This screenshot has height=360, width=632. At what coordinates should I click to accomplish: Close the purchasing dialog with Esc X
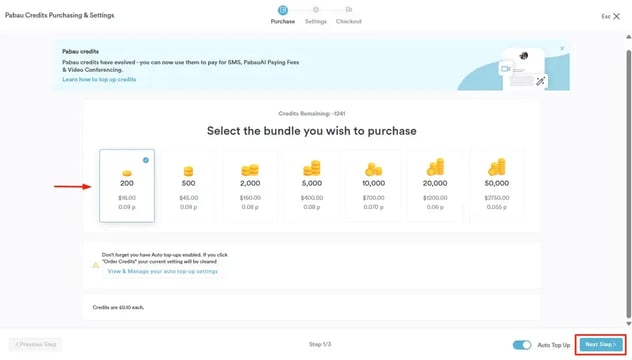(x=611, y=17)
